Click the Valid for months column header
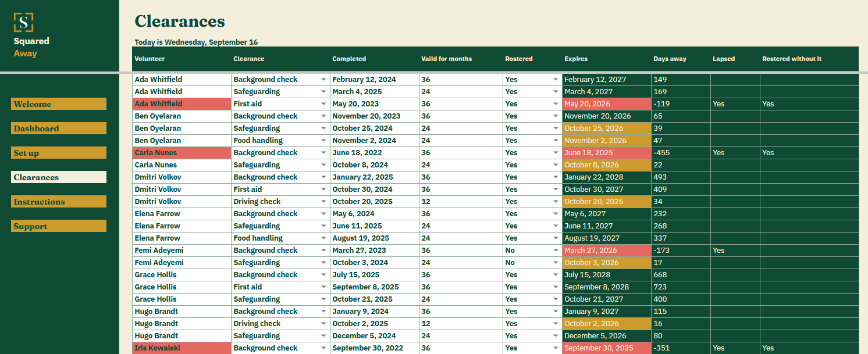 point(447,59)
